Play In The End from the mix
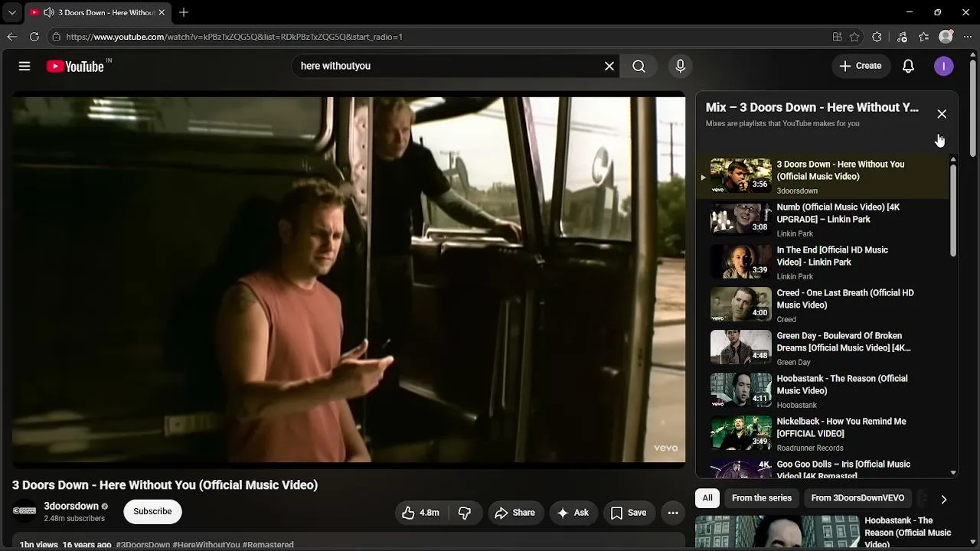This screenshot has height=551, width=980. coord(823,262)
